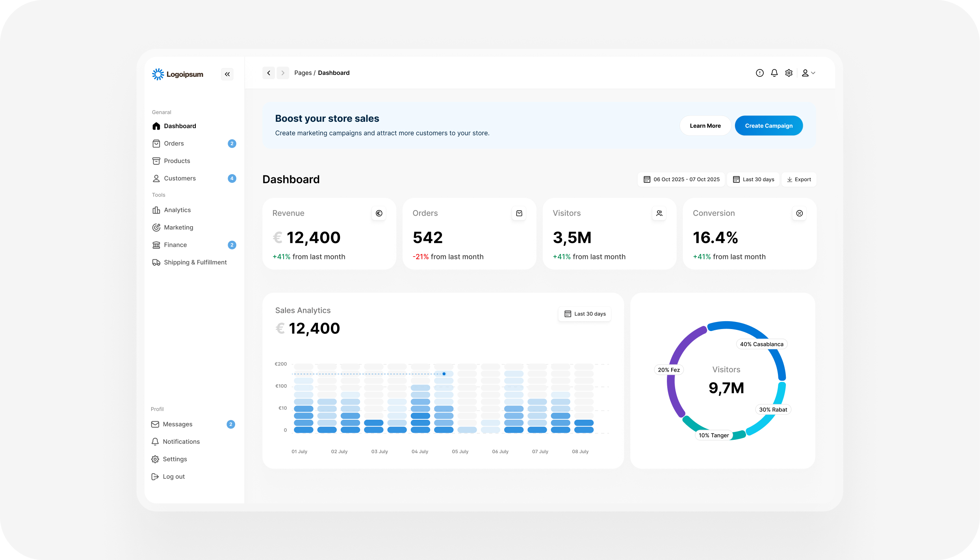The height and width of the screenshot is (560, 980).
Task: Click the Create Campaign button
Action: click(x=769, y=126)
